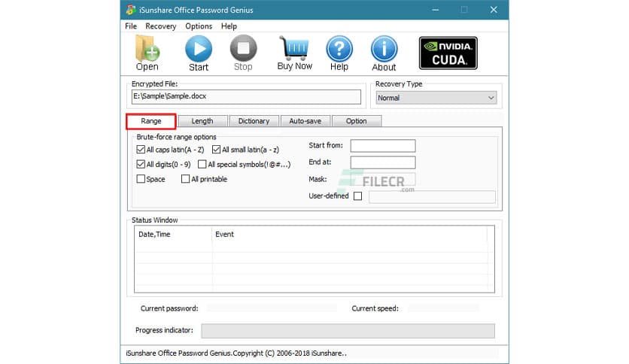Screen dimensions: 629x364
Task: Switch to the Range tab
Action: (x=150, y=121)
